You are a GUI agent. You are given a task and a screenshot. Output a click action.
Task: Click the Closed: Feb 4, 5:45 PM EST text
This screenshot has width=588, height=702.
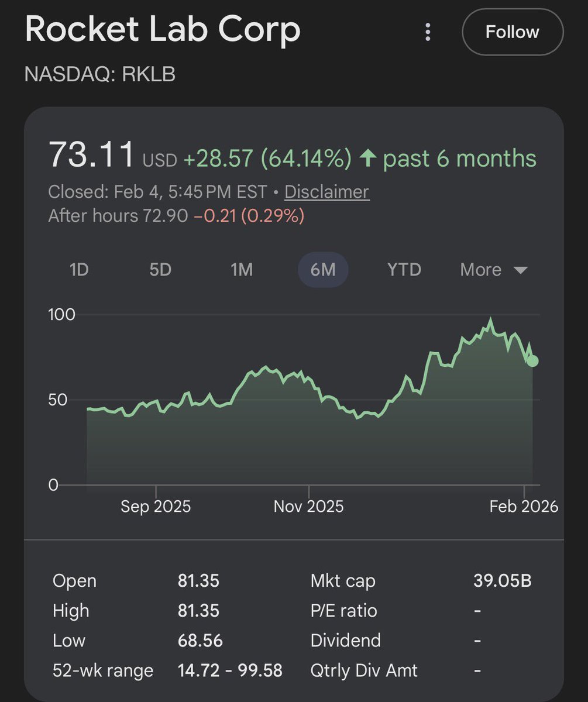point(157,192)
